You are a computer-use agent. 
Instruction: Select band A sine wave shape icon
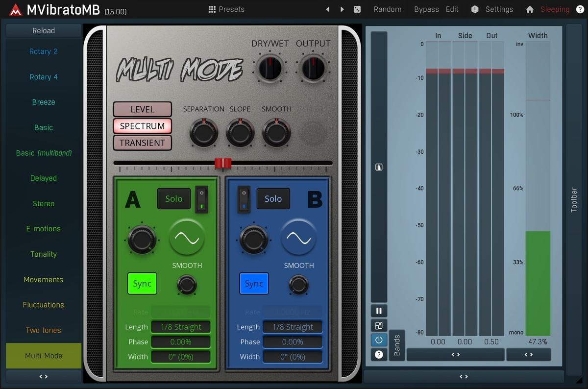coord(187,238)
